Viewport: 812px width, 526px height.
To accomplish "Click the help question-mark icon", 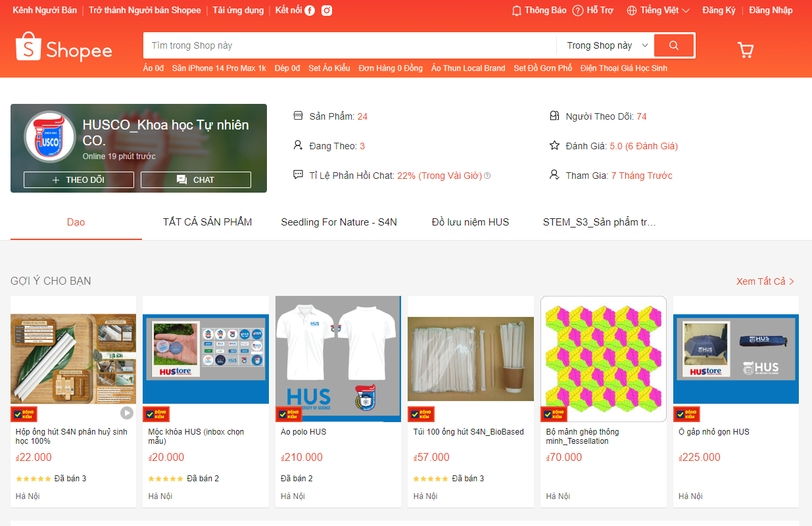I will [578, 11].
